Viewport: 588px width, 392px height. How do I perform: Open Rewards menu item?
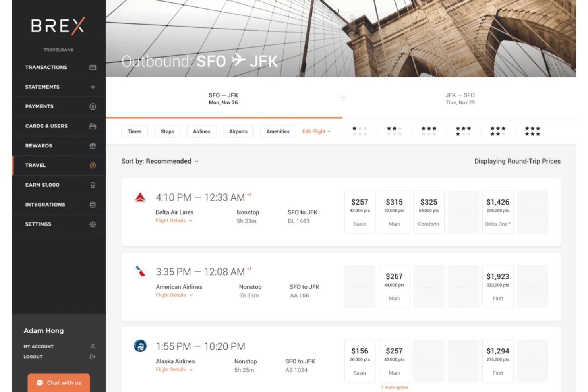(59, 146)
